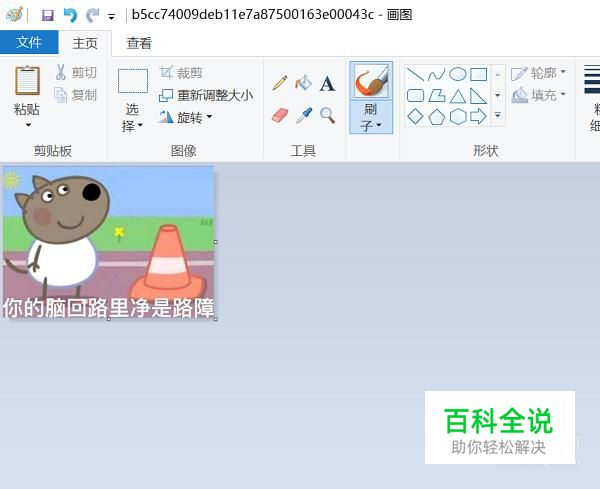This screenshot has width=600, height=489.
Task: Expand the 刷子 brushes dropdown
Action: tap(371, 117)
